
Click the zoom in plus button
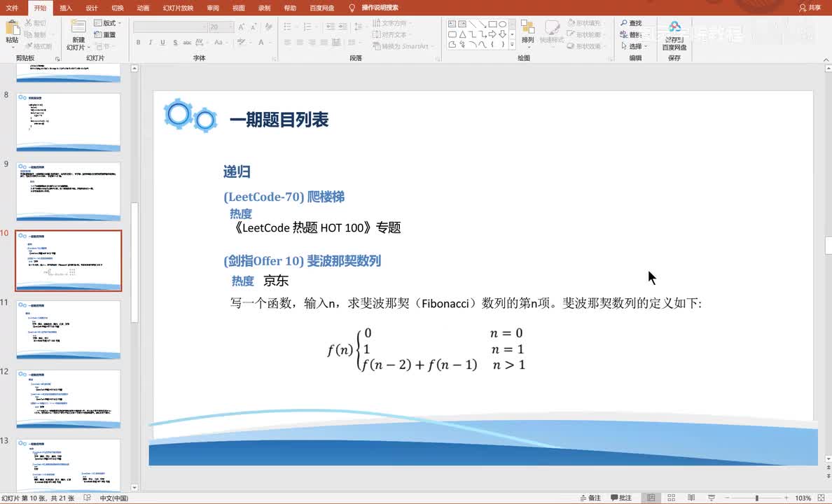786,498
